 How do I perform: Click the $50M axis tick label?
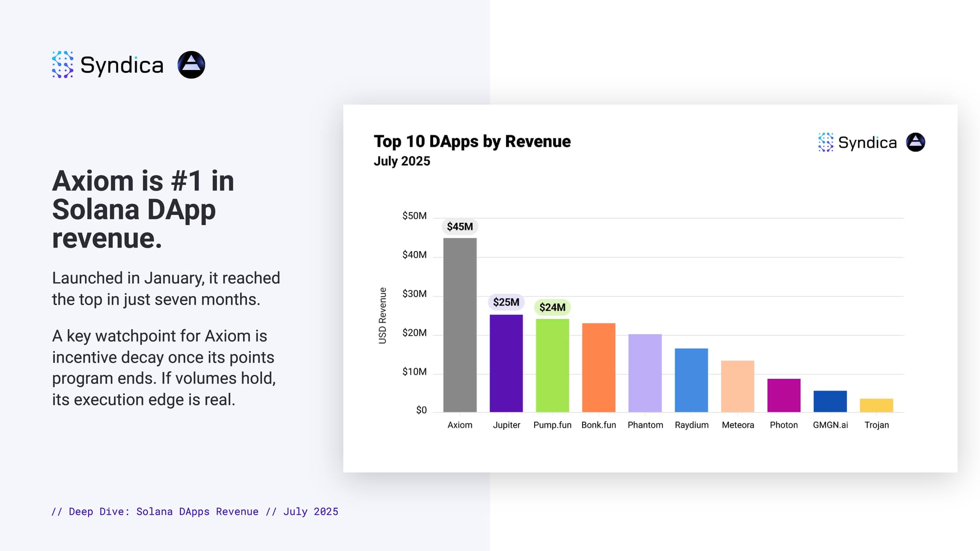(x=415, y=216)
